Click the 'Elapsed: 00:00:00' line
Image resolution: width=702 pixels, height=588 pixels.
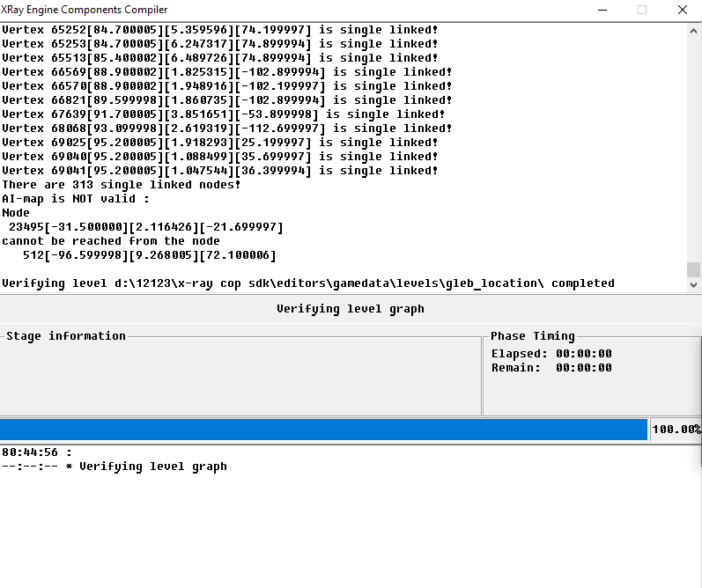click(551, 354)
